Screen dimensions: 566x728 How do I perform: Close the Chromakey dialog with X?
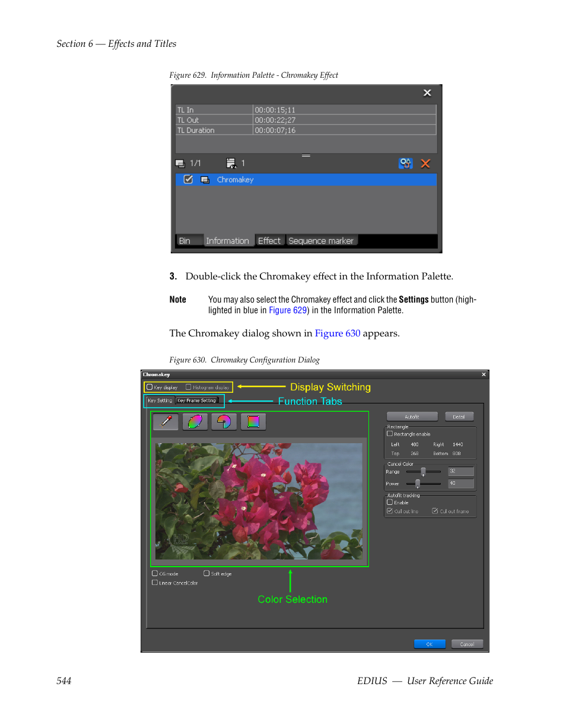coord(484,374)
